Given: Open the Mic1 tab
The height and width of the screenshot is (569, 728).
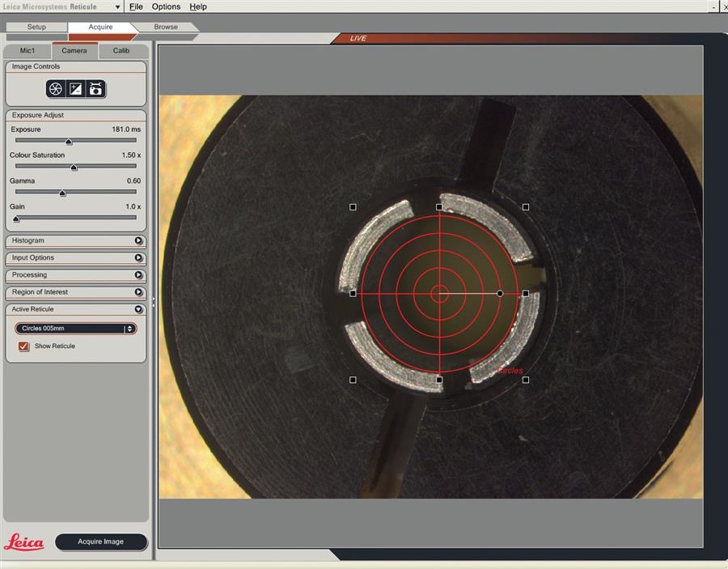Looking at the screenshot, I should (x=28, y=51).
